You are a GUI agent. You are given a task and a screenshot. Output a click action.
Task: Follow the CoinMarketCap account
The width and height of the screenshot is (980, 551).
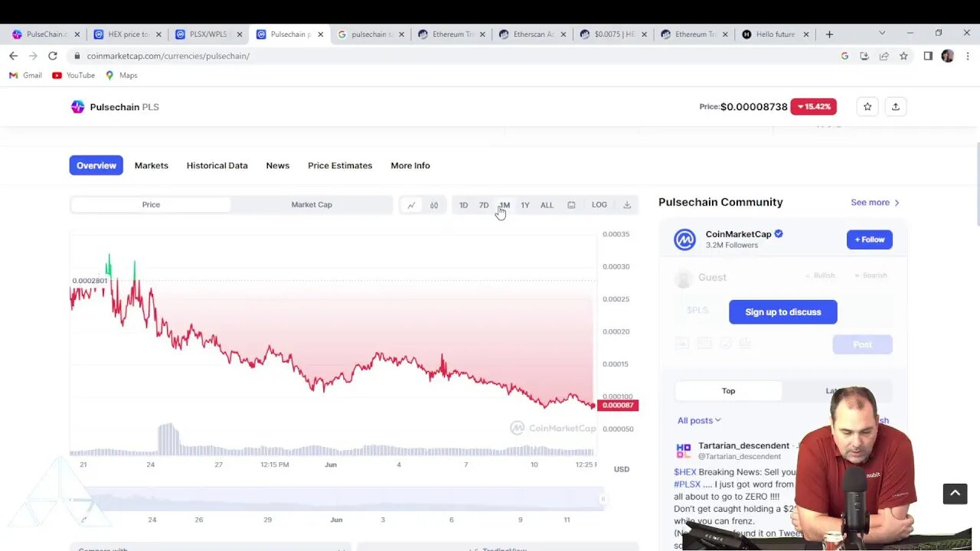tap(869, 240)
